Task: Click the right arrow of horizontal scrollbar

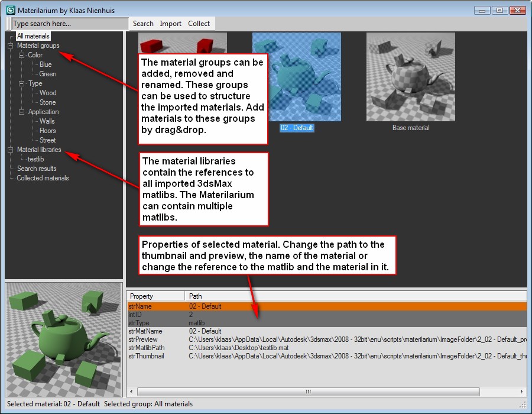Action: pyautogui.click(x=521, y=392)
